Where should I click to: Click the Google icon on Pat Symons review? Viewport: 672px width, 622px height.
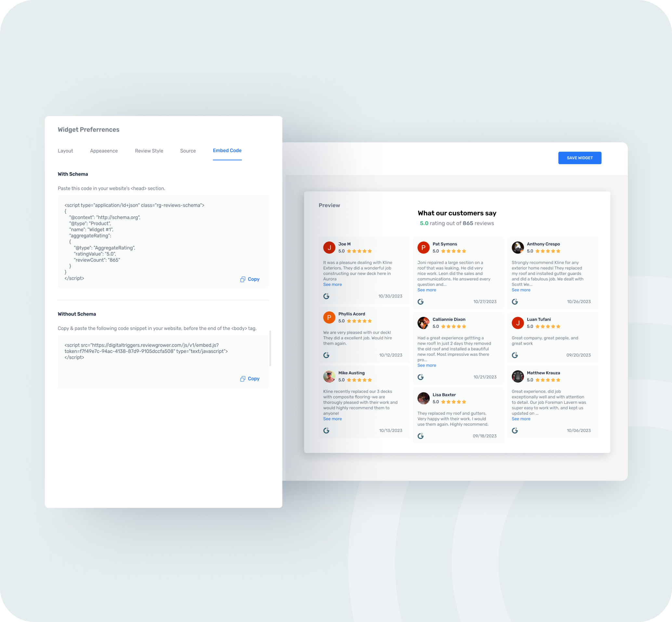click(x=420, y=301)
